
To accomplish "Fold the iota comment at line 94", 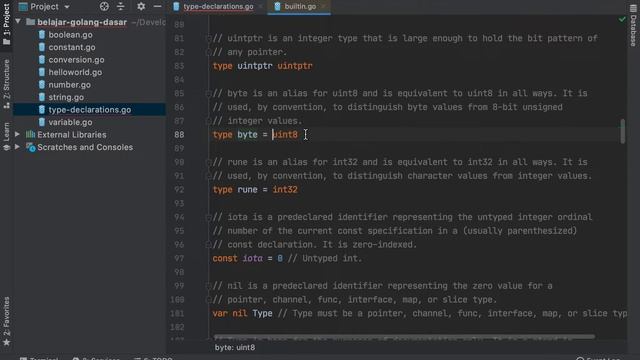I will (208, 217).
